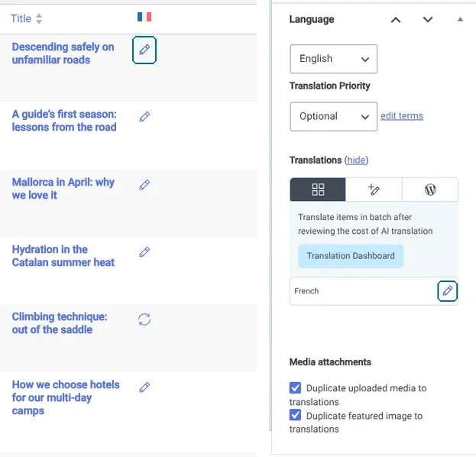Open post A guide's first season
Image resolution: width=476 pixels, height=457 pixels.
64,121
